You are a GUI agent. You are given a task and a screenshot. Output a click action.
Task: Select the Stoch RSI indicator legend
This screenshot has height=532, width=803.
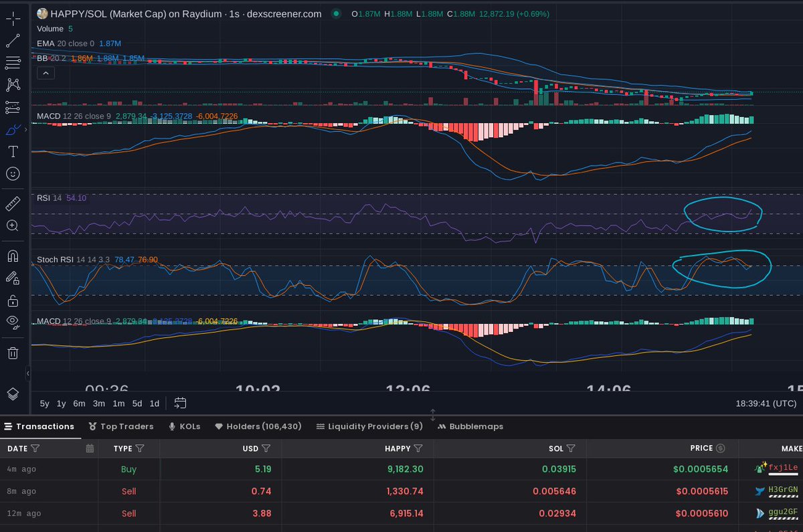(x=74, y=260)
